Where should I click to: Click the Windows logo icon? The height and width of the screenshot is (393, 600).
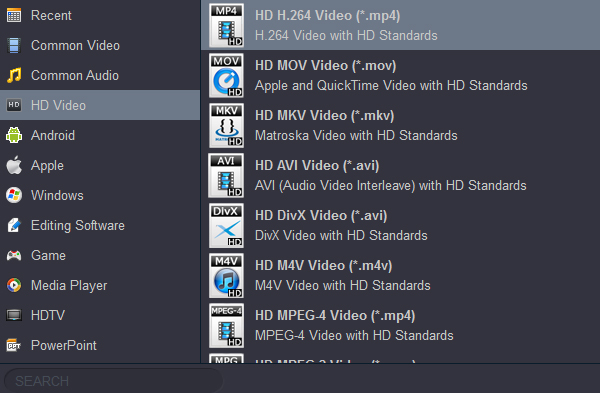[14, 195]
